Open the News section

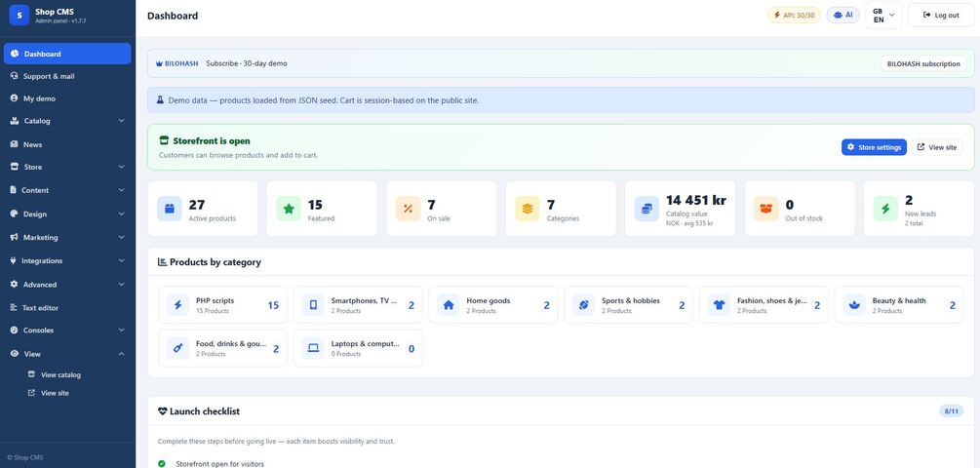pos(67,144)
